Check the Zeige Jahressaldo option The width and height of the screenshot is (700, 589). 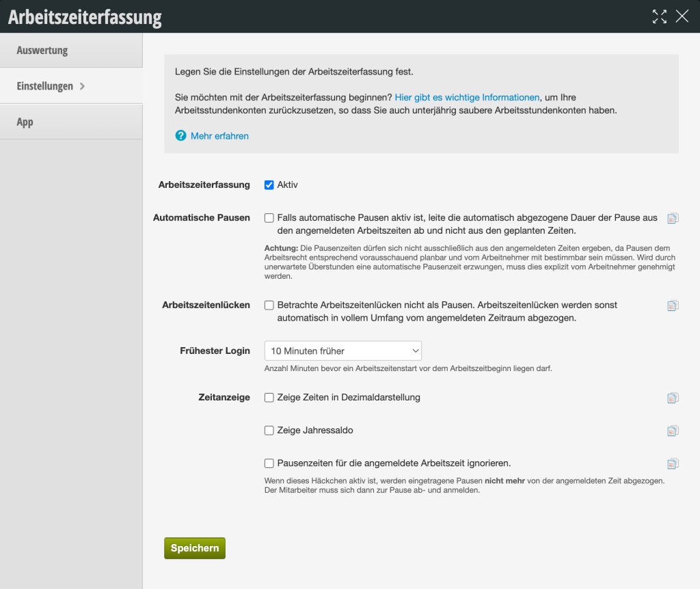click(x=269, y=430)
